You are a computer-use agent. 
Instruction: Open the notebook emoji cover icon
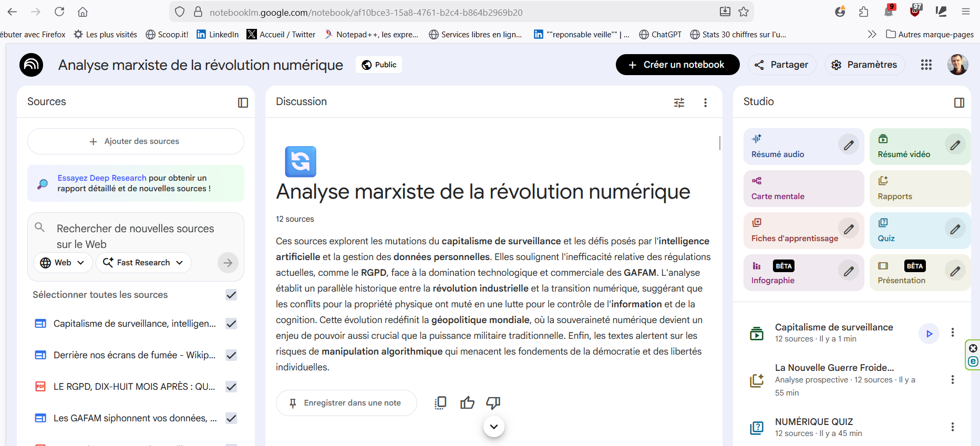coord(301,161)
